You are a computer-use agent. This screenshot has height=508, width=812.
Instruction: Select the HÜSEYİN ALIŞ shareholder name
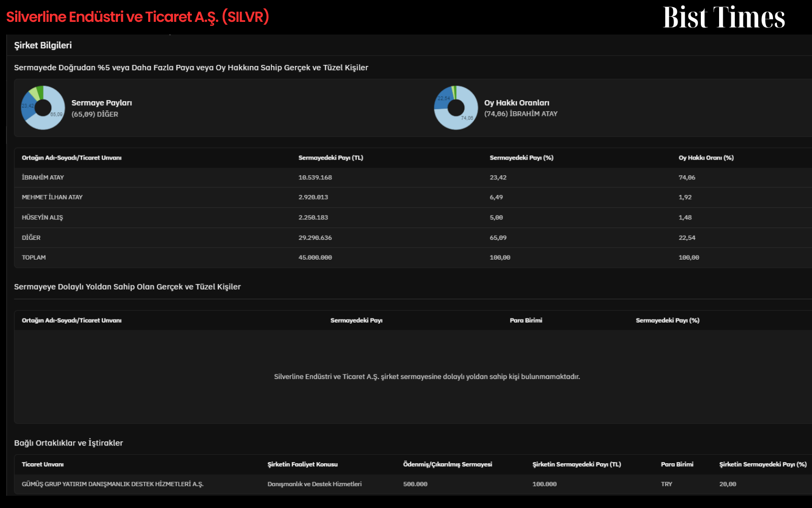43,217
